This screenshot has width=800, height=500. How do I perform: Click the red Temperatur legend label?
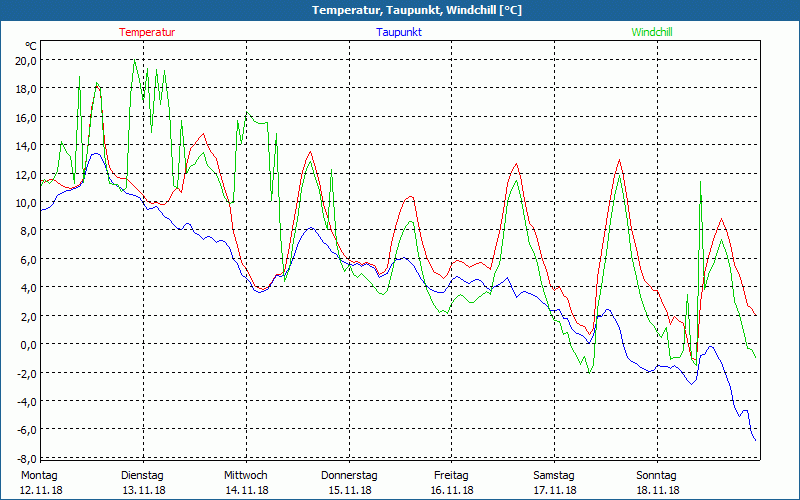[x=147, y=32]
